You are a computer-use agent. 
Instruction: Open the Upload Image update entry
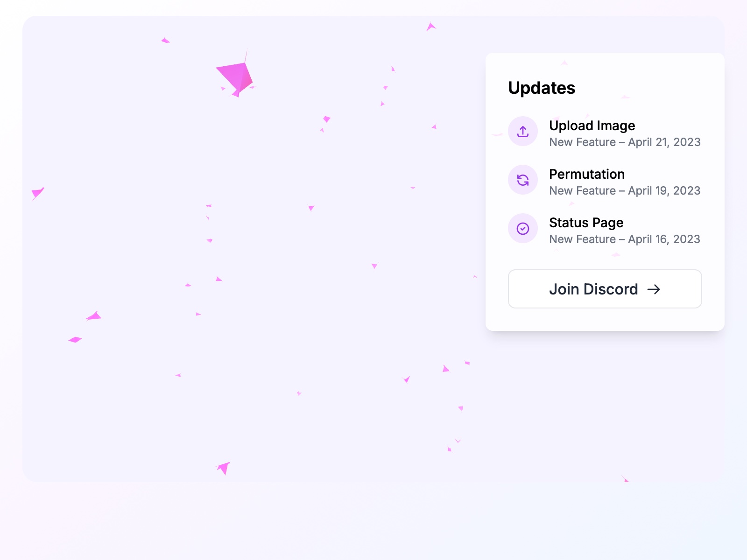(x=592, y=126)
